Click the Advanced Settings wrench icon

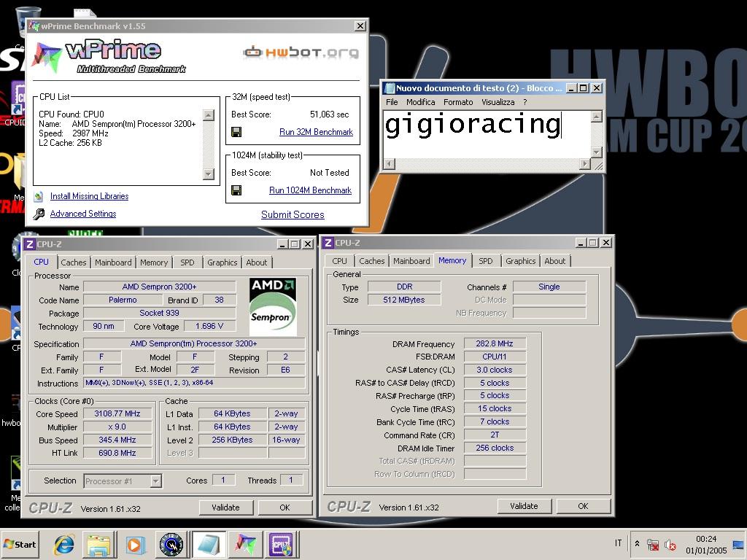(39, 214)
